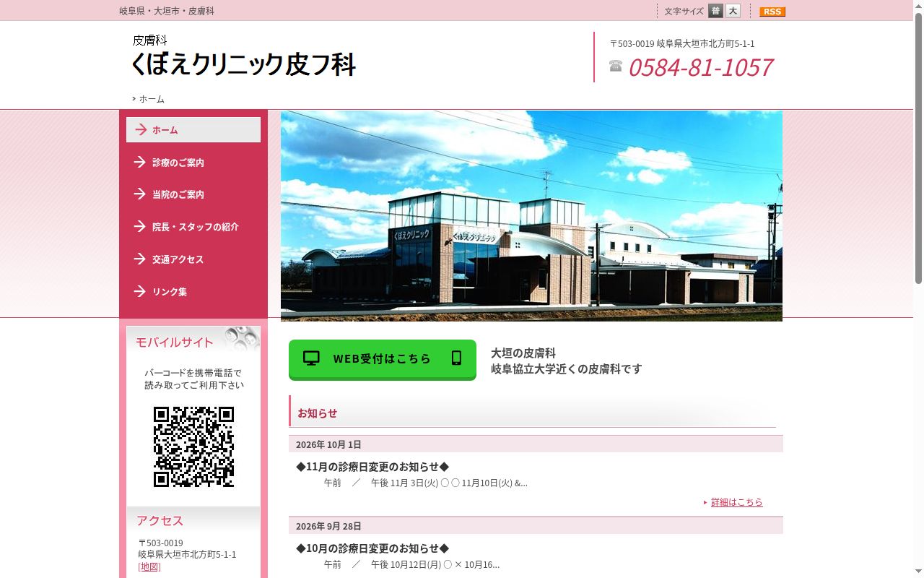Click the header address 〒503-0019 text

coord(682,43)
